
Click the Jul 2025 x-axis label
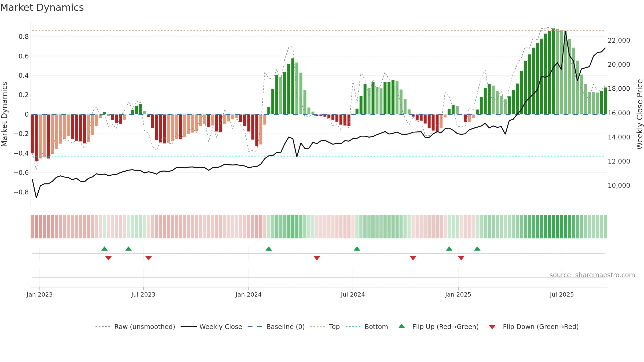tap(562, 294)
